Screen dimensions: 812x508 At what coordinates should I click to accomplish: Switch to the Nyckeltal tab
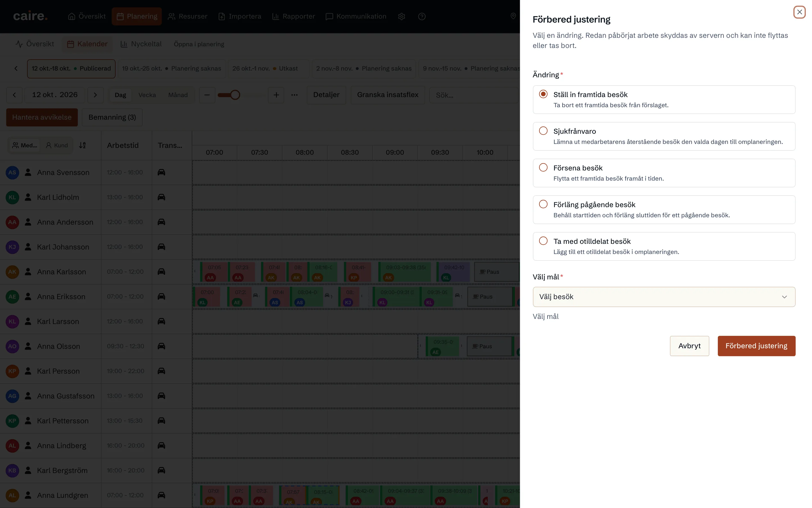(141, 44)
